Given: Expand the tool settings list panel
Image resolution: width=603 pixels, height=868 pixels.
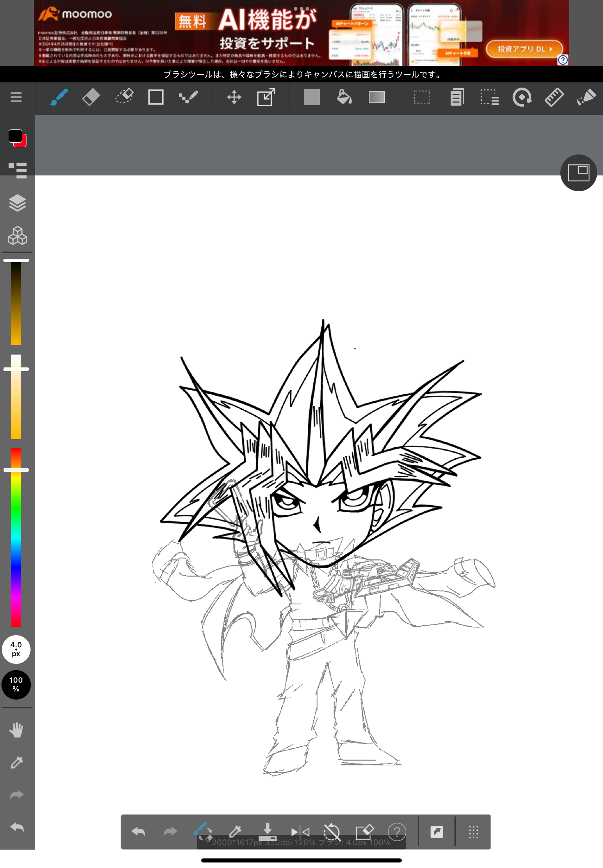Looking at the screenshot, I should pyautogui.click(x=17, y=170).
